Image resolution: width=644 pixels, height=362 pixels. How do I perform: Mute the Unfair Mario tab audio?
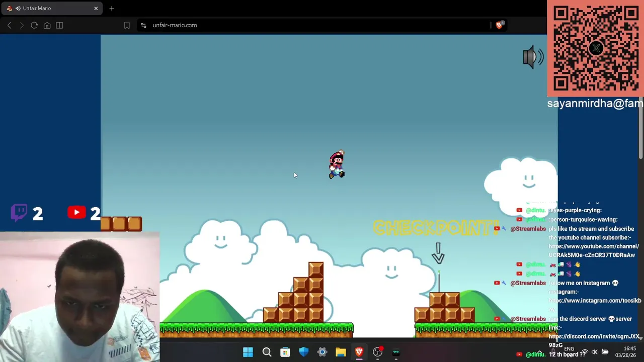click(x=18, y=8)
